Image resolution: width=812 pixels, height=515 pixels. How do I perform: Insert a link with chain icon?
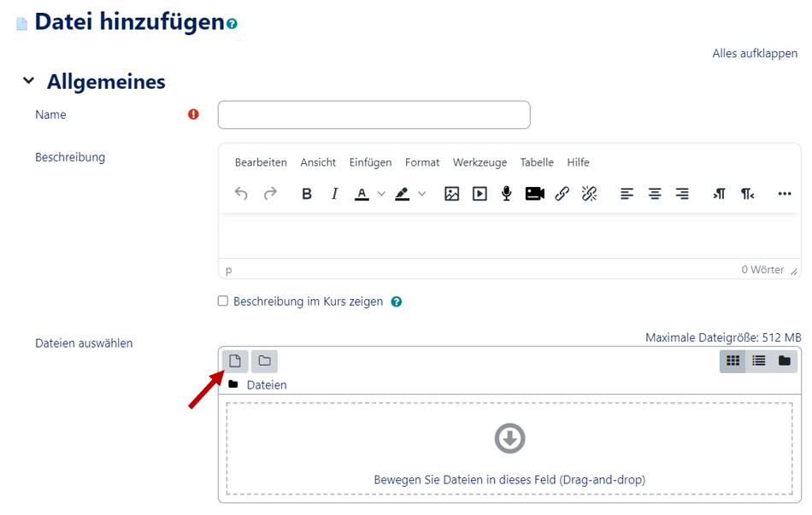click(x=562, y=194)
